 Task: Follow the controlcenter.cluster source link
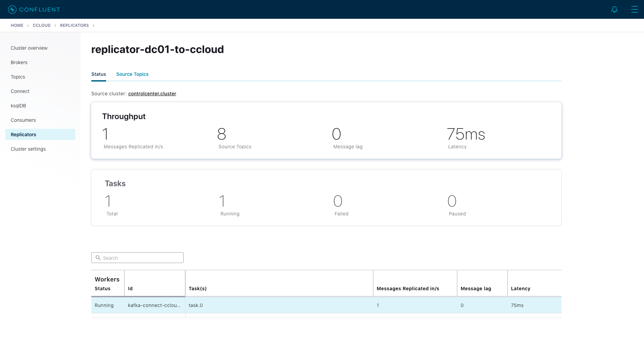[152, 94]
